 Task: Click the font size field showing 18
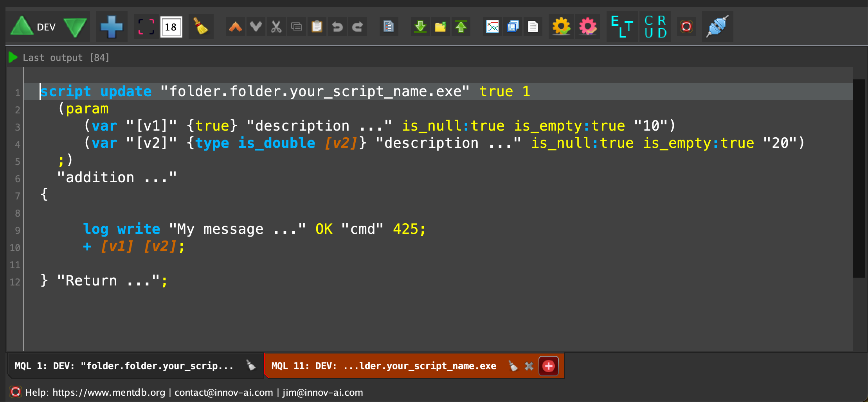(171, 27)
